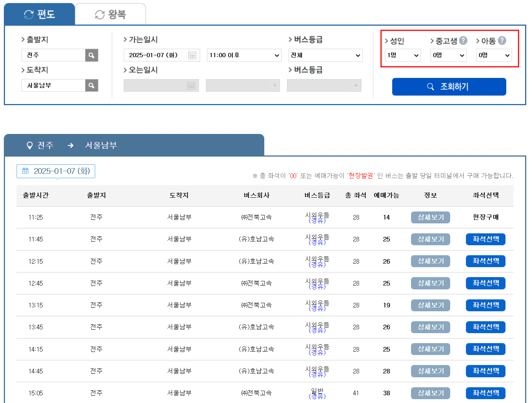The height and width of the screenshot is (403, 532).
Task: Click 좌석선택 for the 11:45 bus
Action: coord(486,239)
